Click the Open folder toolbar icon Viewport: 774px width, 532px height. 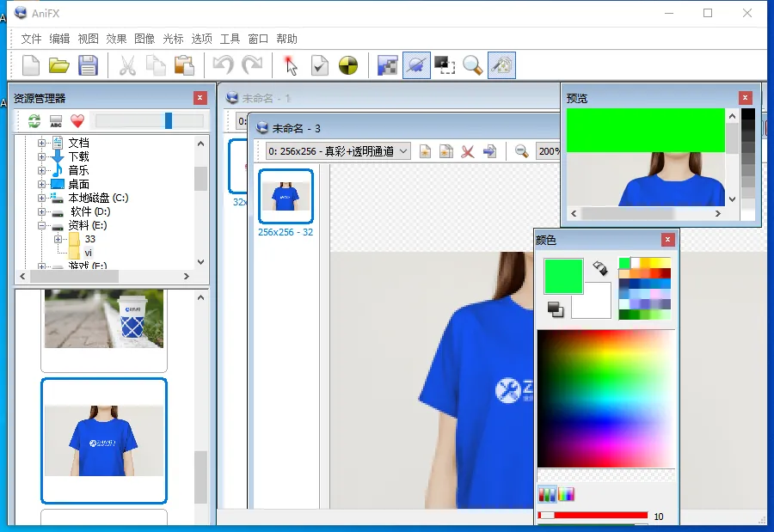(x=58, y=65)
